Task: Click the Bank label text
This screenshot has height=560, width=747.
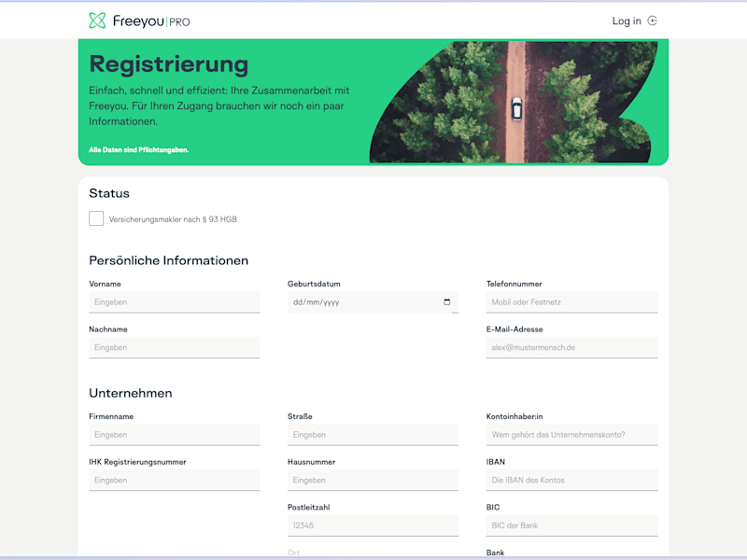Action: point(496,553)
